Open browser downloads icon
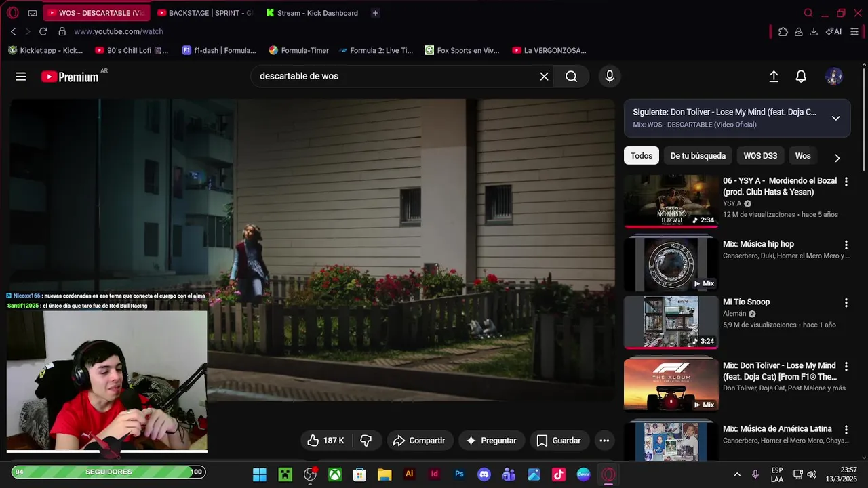Screen dimensions: 868x488 [814, 31]
